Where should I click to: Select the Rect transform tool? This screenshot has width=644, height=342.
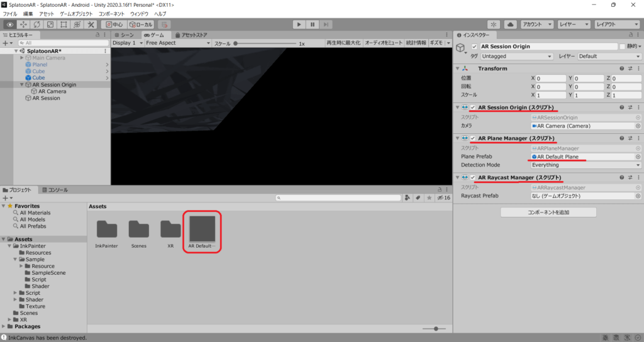tap(64, 25)
